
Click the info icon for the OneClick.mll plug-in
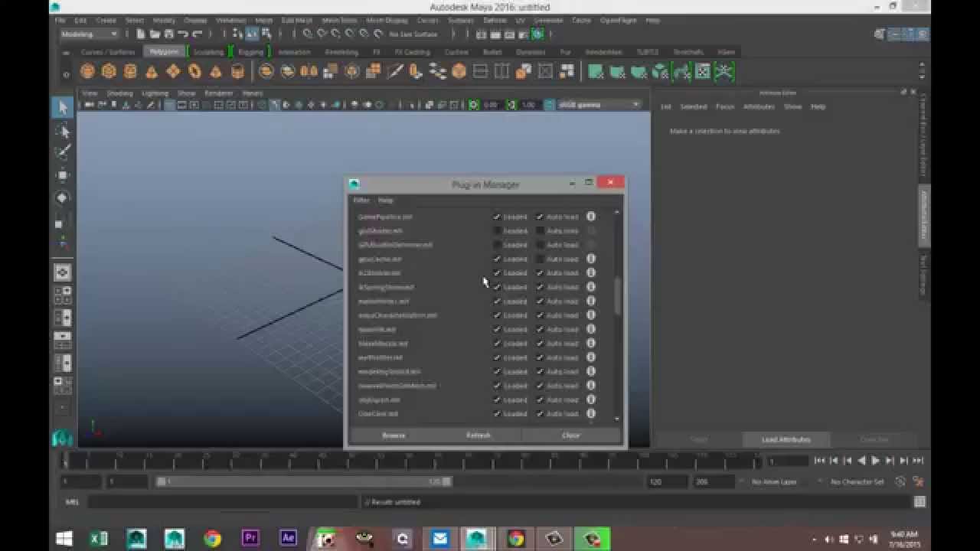(591, 413)
